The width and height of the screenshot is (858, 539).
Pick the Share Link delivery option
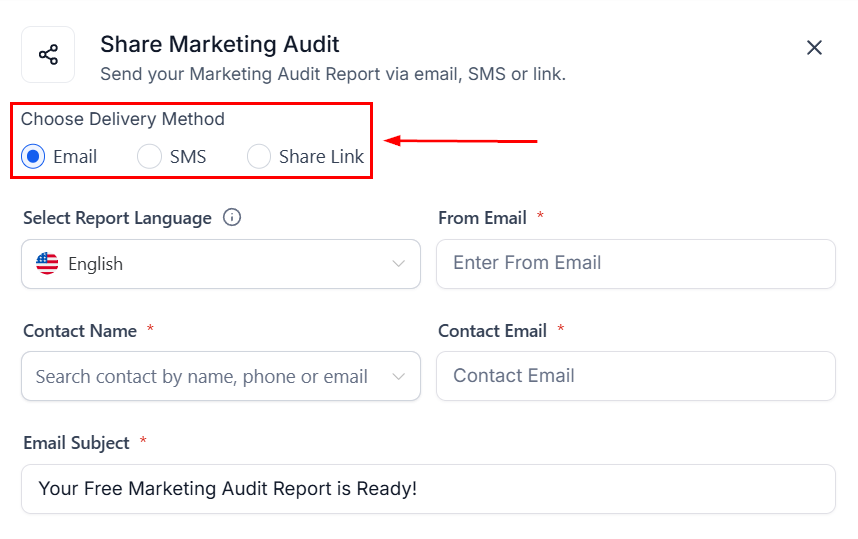(259, 157)
